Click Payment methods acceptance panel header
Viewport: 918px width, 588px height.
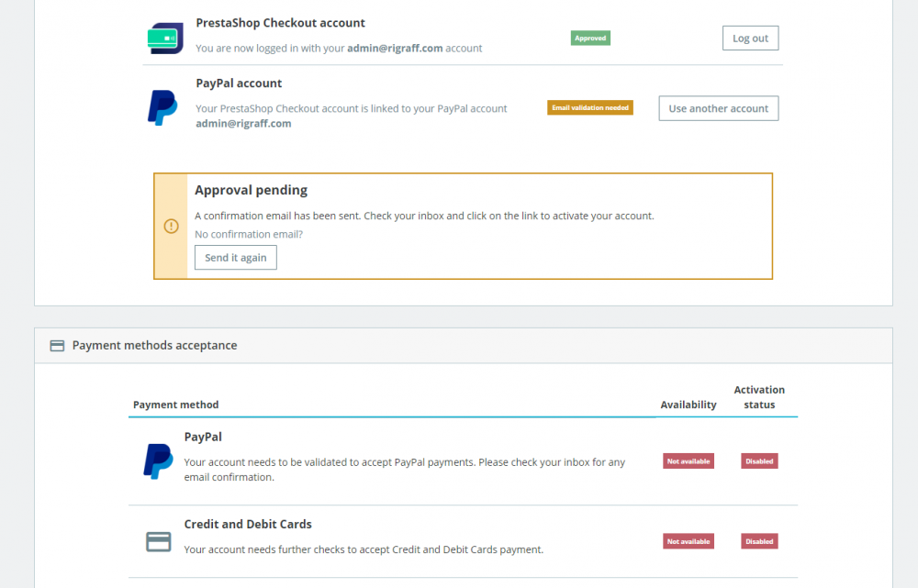pyautogui.click(x=464, y=346)
